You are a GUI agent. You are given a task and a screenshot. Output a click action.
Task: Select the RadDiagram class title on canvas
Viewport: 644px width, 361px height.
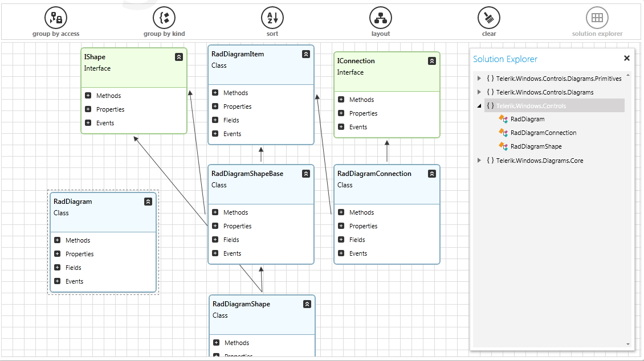pyautogui.click(x=73, y=202)
